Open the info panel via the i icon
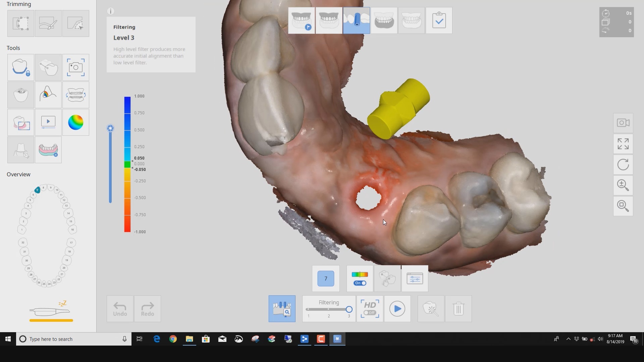This screenshot has height=362, width=644. click(x=110, y=11)
